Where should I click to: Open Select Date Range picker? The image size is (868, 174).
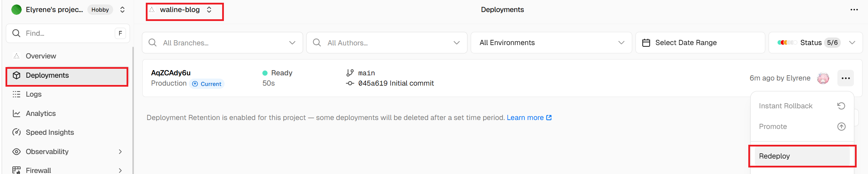(x=700, y=43)
